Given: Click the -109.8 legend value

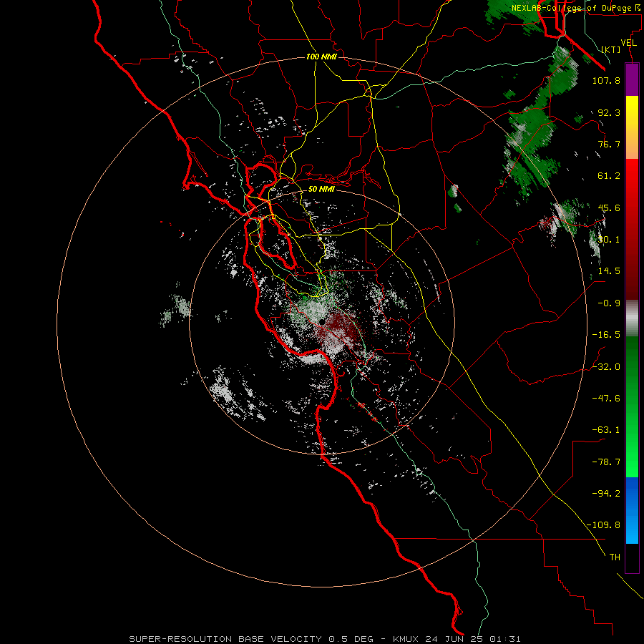Looking at the screenshot, I should pyautogui.click(x=603, y=525).
